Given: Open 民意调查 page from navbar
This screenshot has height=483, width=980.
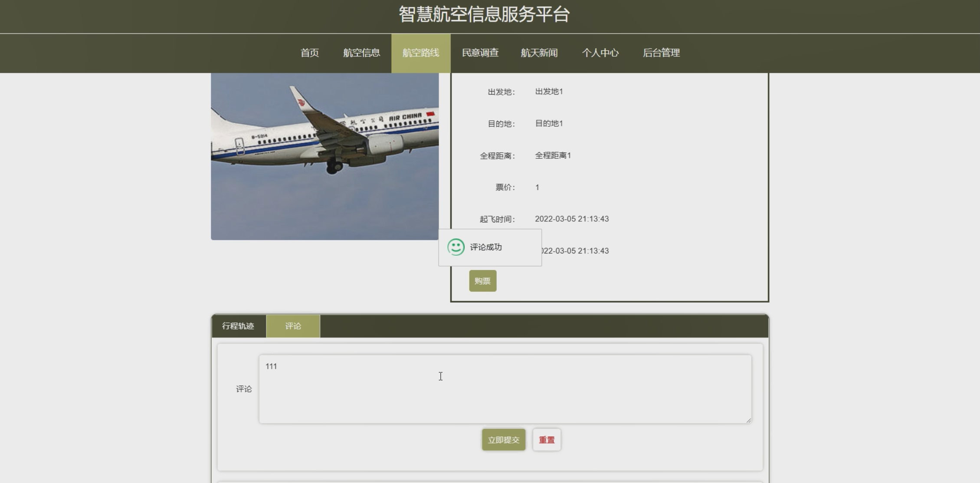Looking at the screenshot, I should [x=480, y=53].
